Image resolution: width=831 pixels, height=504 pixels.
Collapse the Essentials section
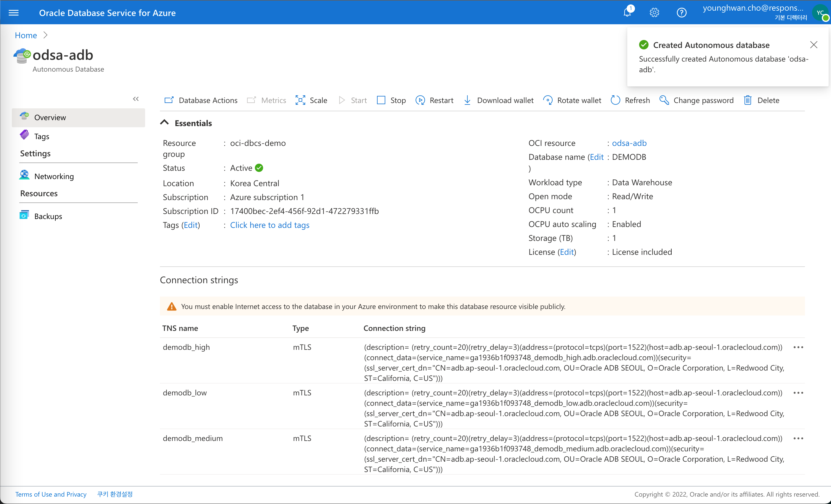coord(164,123)
